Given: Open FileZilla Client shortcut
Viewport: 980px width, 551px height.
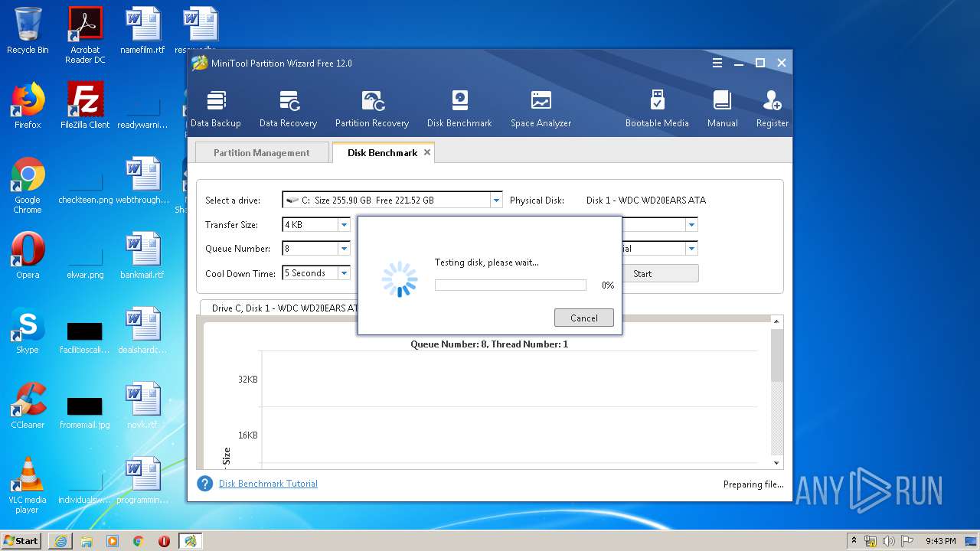Looking at the screenshot, I should [x=85, y=106].
